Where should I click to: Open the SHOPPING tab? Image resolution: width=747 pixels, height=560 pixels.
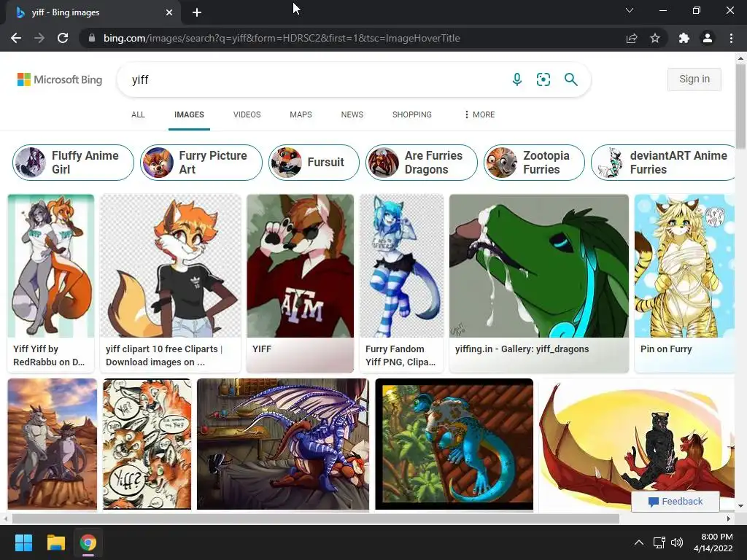pyautogui.click(x=412, y=114)
